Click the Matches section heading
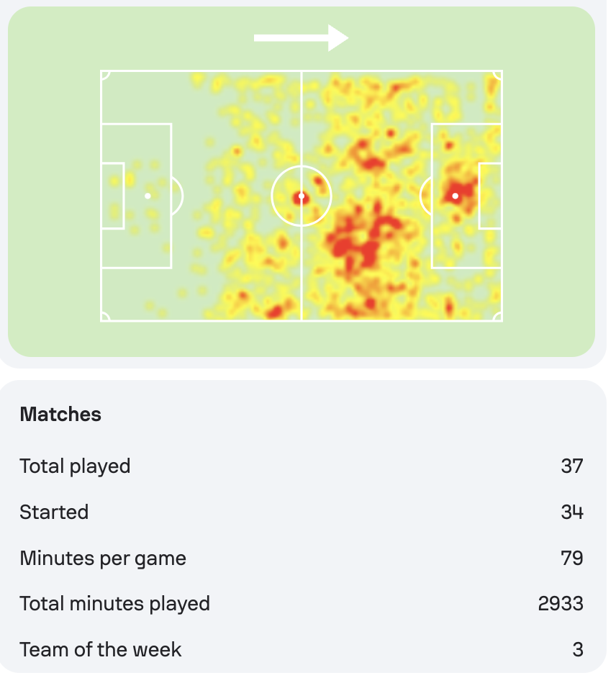The width and height of the screenshot is (616, 678). pos(60,415)
